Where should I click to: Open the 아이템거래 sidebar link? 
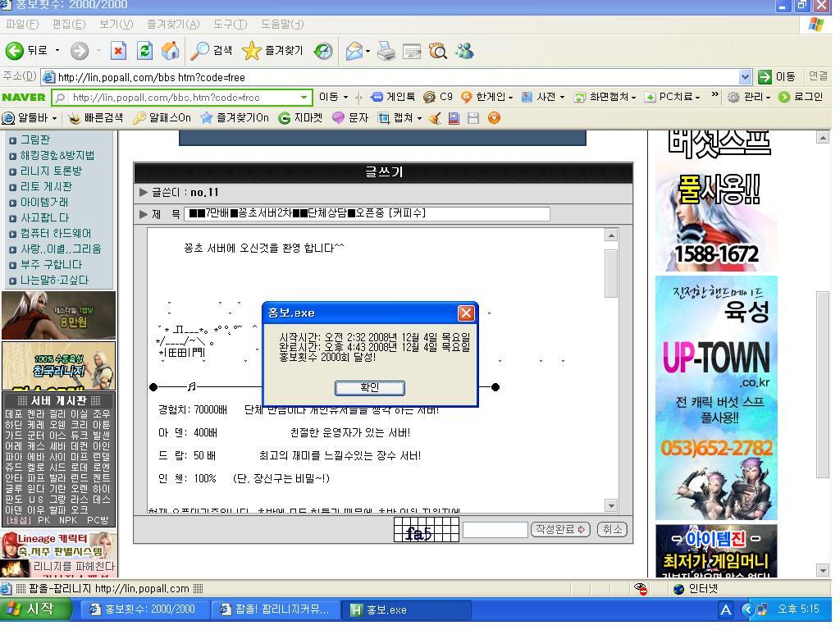[x=44, y=202]
